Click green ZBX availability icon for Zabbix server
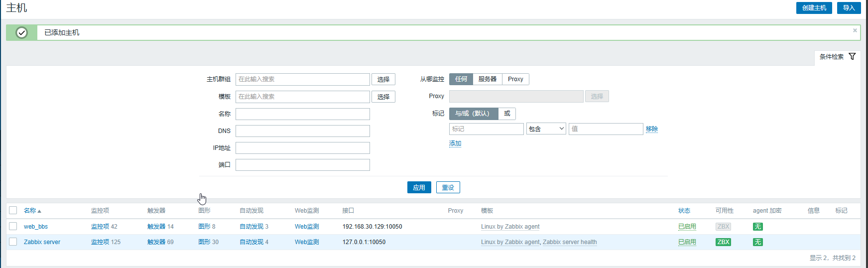The image size is (868, 268). click(x=723, y=242)
